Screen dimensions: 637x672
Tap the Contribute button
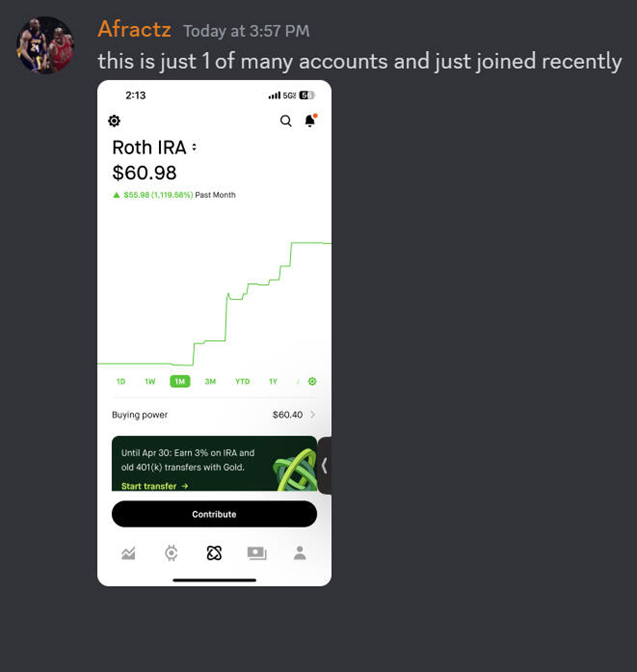pos(214,514)
